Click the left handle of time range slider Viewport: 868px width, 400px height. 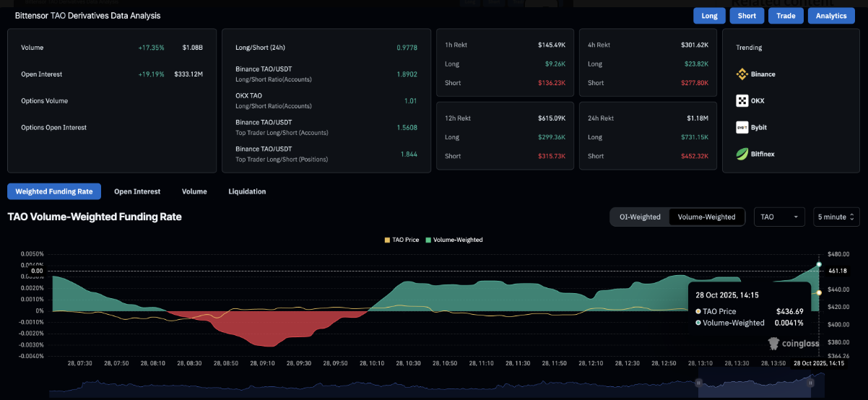point(698,383)
